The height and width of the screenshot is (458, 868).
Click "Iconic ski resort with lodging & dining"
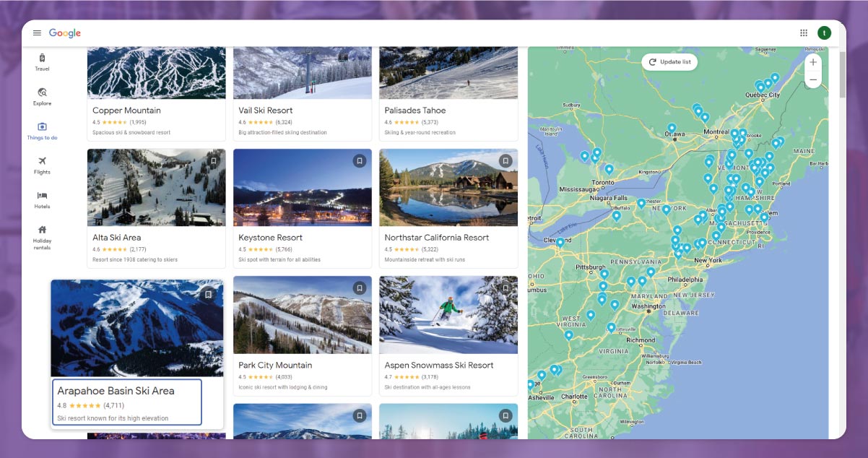pyautogui.click(x=283, y=387)
